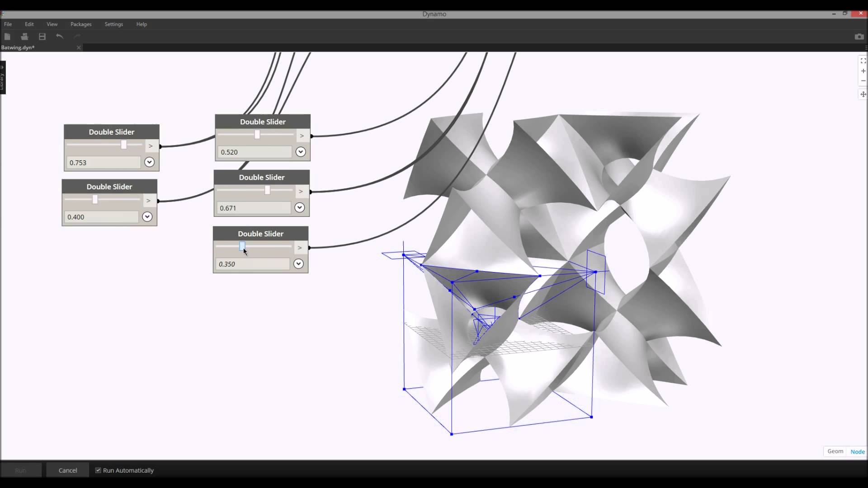Switch to Node view mode

pyautogui.click(x=857, y=451)
